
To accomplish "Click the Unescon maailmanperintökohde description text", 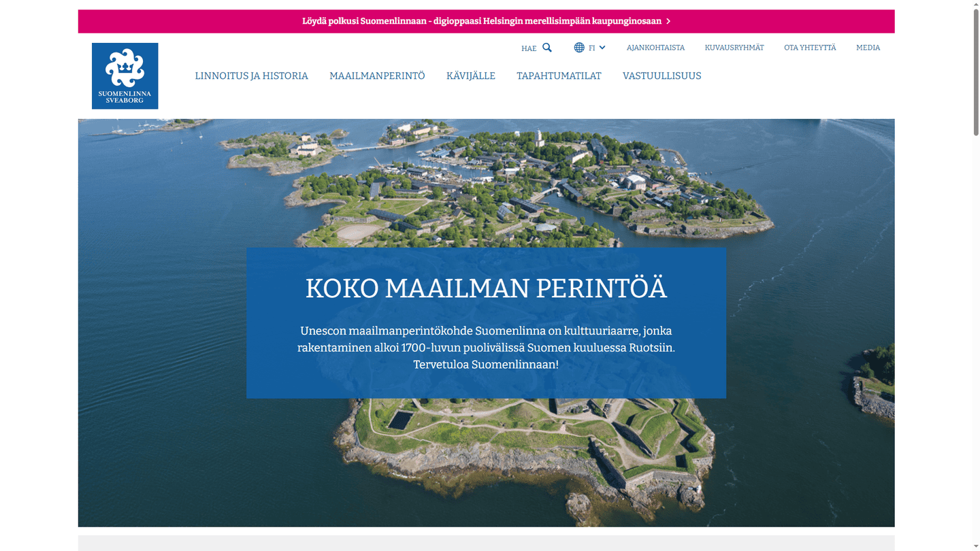I will 486,348.
